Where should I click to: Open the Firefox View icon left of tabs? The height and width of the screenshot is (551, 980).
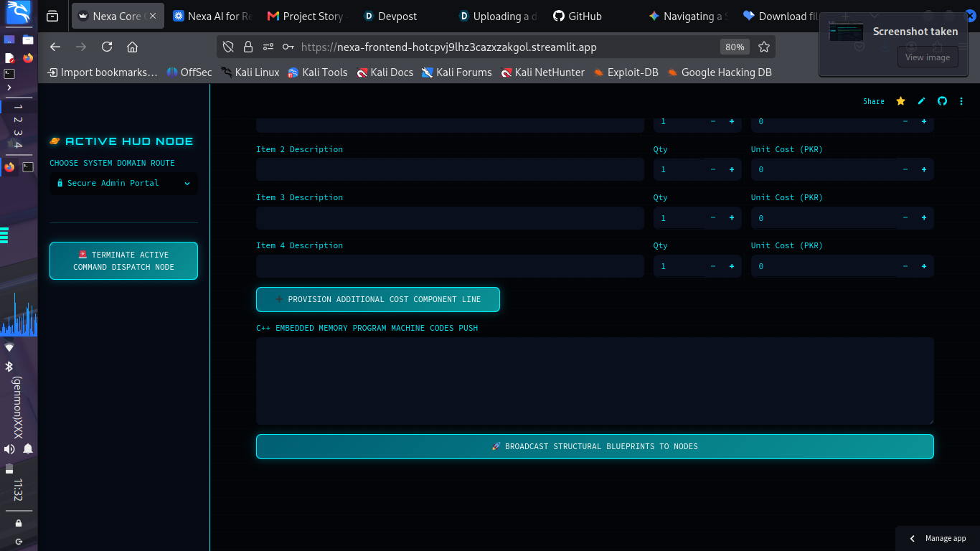[x=52, y=16]
